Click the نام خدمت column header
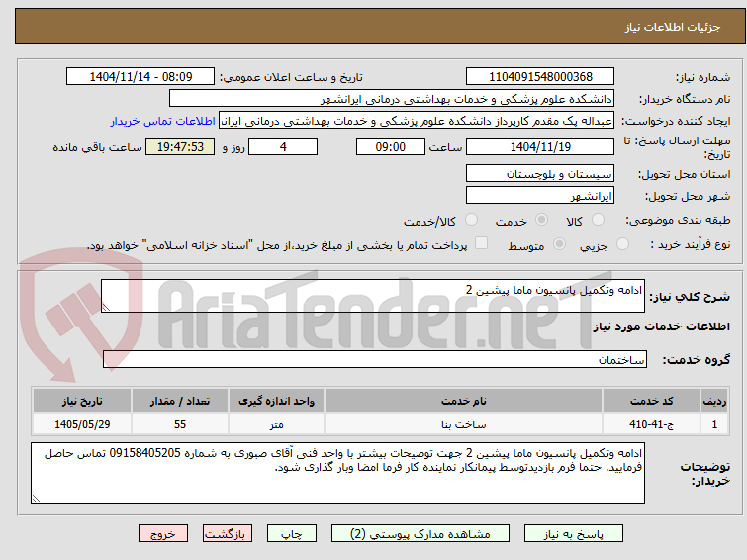747x560 pixels. 464,401
